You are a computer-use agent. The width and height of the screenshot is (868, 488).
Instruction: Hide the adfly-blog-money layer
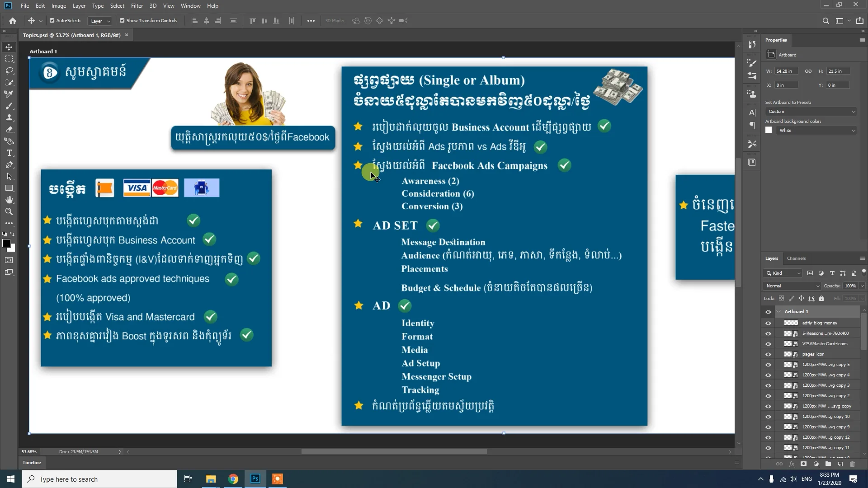point(768,323)
